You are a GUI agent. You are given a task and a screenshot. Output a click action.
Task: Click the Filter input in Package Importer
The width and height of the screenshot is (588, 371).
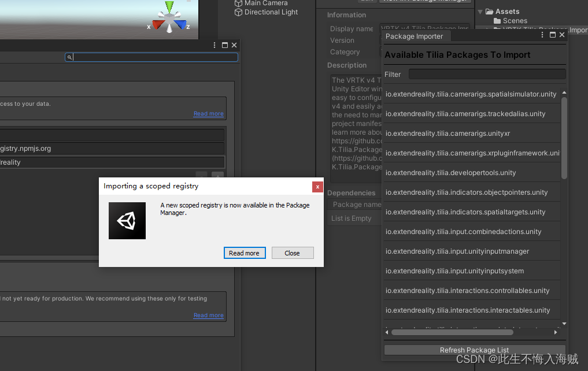point(487,74)
